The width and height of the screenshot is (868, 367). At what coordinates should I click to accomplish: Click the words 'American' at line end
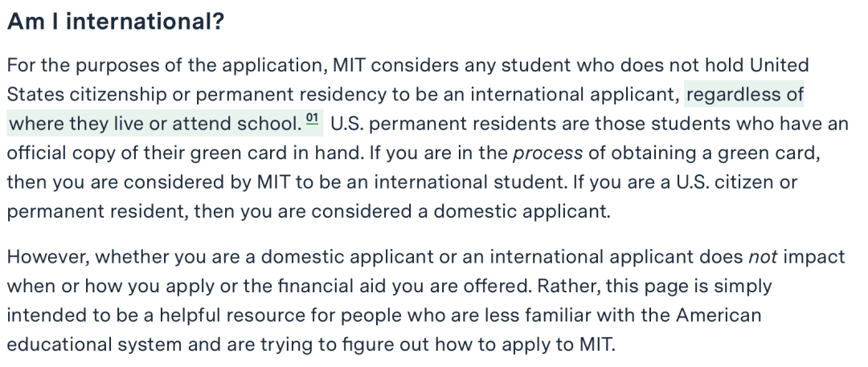click(718, 315)
